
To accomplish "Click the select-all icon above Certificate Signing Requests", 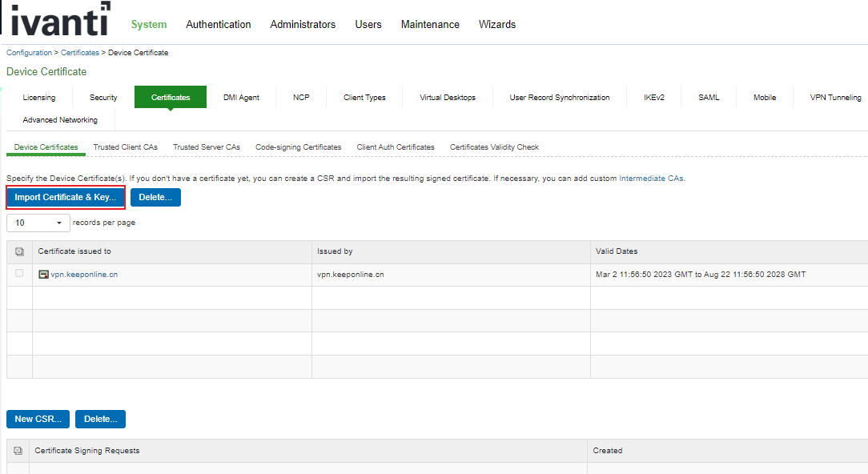I will (18, 450).
